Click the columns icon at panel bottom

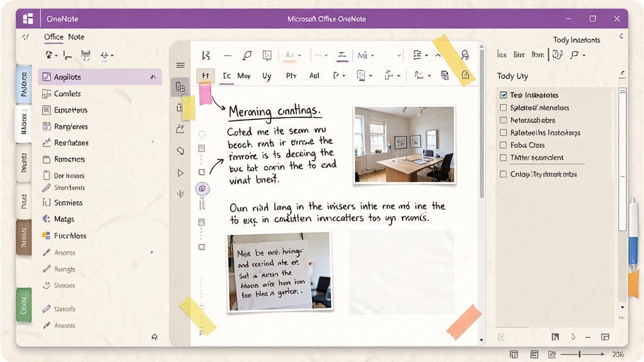tap(555, 337)
